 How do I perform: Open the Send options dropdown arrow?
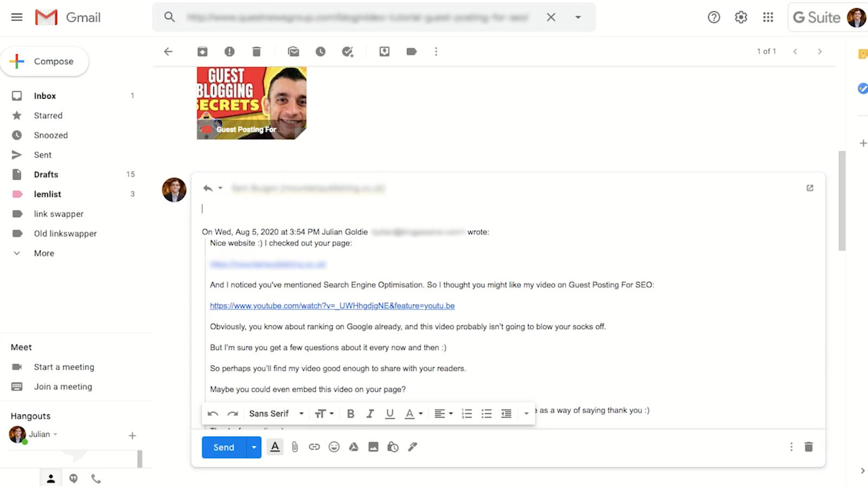[253, 447]
